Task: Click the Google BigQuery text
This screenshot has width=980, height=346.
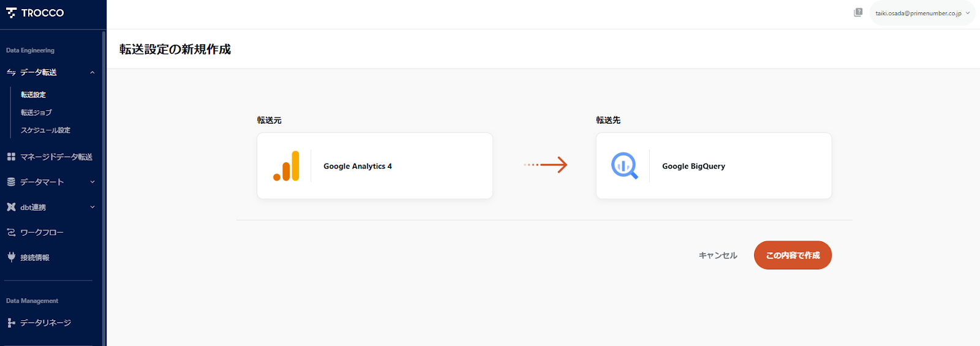Action: point(693,166)
